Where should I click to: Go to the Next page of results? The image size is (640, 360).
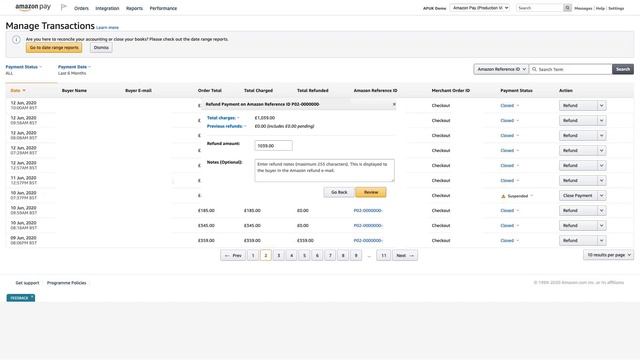click(x=405, y=256)
